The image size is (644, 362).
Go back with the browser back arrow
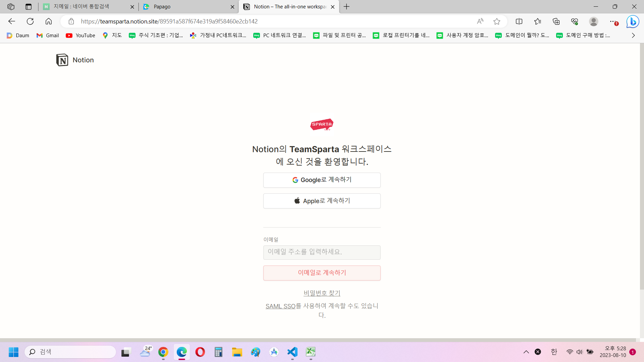pyautogui.click(x=12, y=21)
